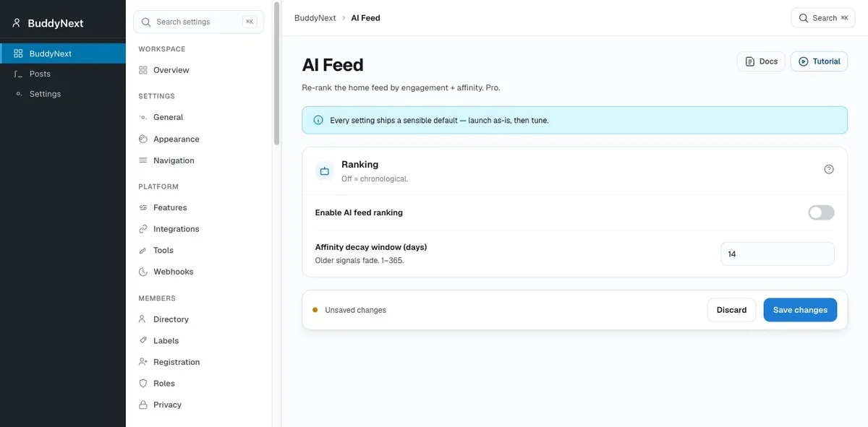Click the 'AI Feed' page heading

coord(333,65)
